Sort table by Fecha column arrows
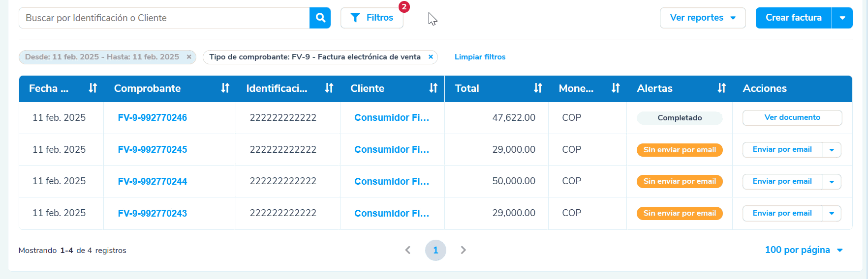The height and width of the screenshot is (279, 868). click(93, 88)
